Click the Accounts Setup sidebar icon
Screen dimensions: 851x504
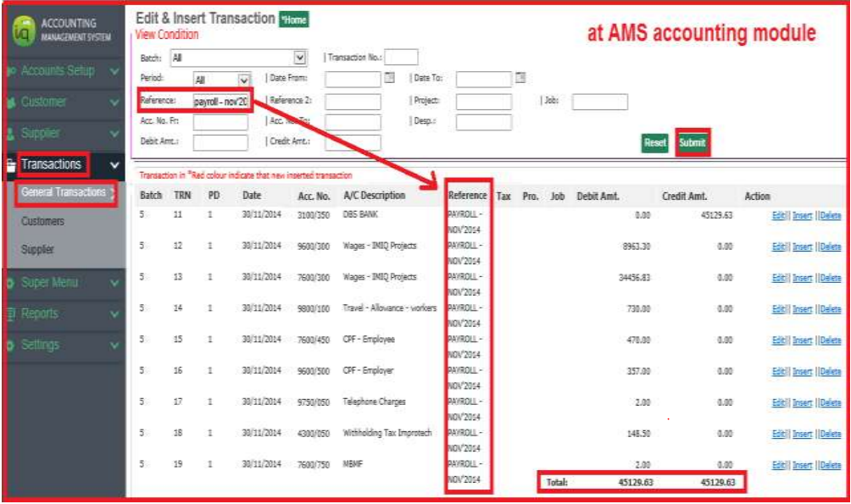tap(11, 71)
